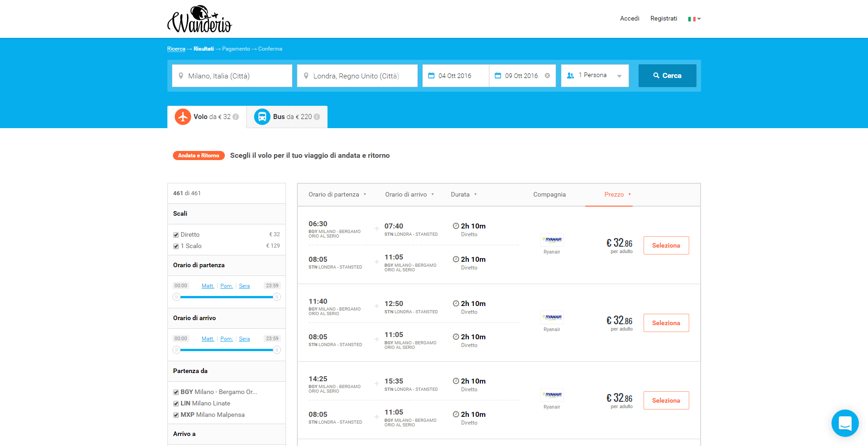Viewport: 868px width, 446px height.
Task: Filter arrival time by Matt.
Action: (208, 339)
